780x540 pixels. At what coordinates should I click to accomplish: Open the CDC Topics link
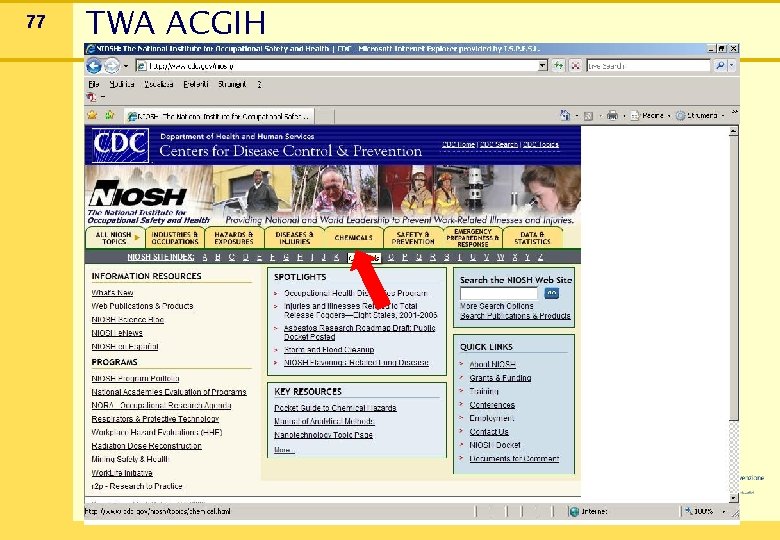click(541, 144)
